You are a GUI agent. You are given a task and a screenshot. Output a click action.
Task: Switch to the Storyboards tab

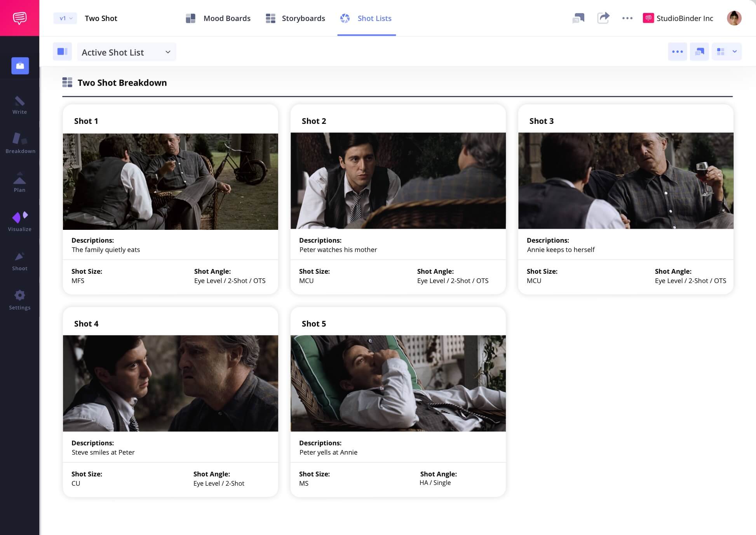[295, 18]
